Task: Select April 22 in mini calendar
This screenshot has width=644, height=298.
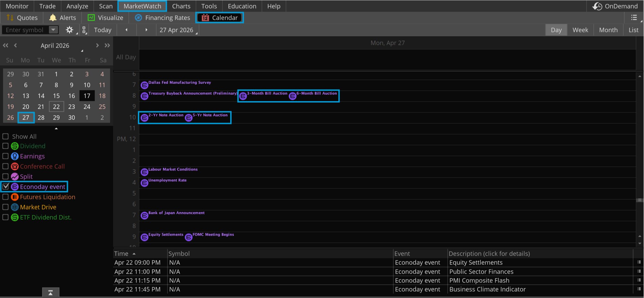Action: point(56,107)
